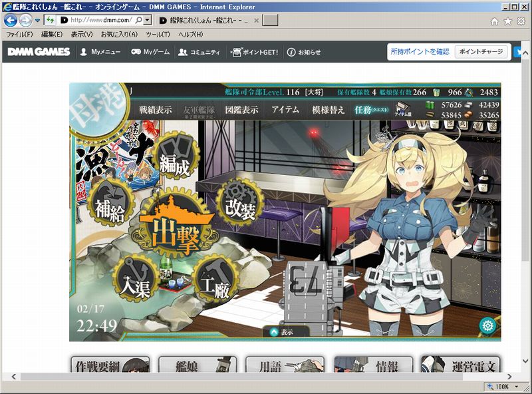Click the Twitter bird icon
Screen dimensions: 532x394
[x=517, y=52]
